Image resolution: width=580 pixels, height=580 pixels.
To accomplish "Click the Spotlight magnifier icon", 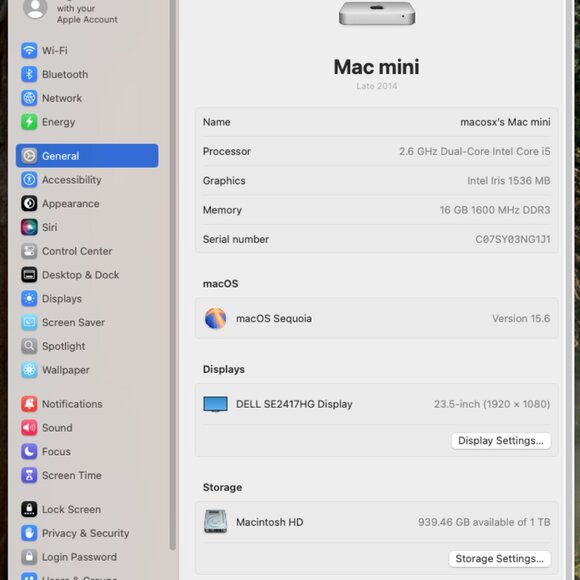I will pos(29,346).
